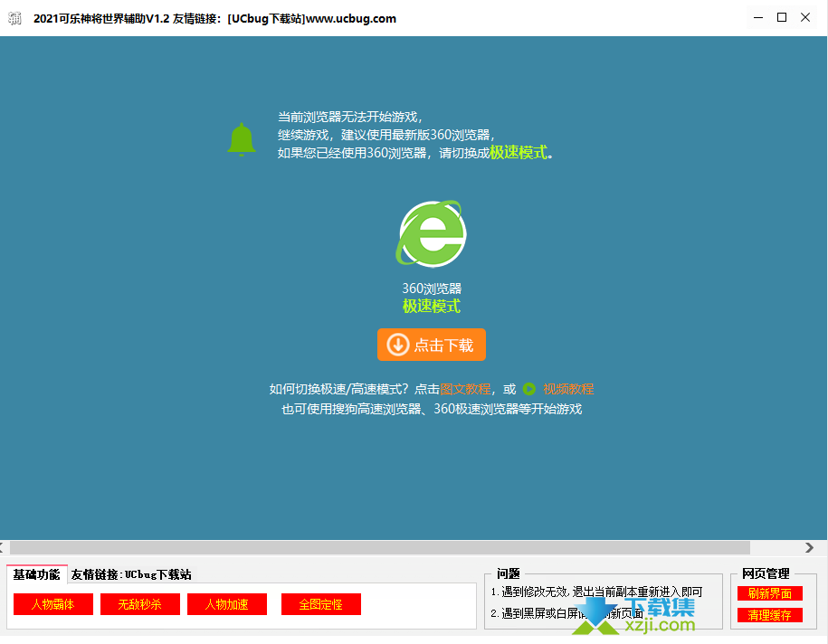Image resolution: width=828 pixels, height=644 pixels.
Task: Click the text 如何切换极速/高速模式
Action: click(x=338, y=389)
